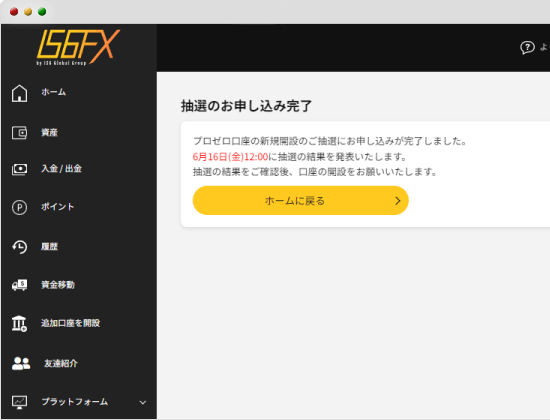The width and height of the screenshot is (550, 420).
Task: Open the help question bubble icon
Action: (527, 48)
